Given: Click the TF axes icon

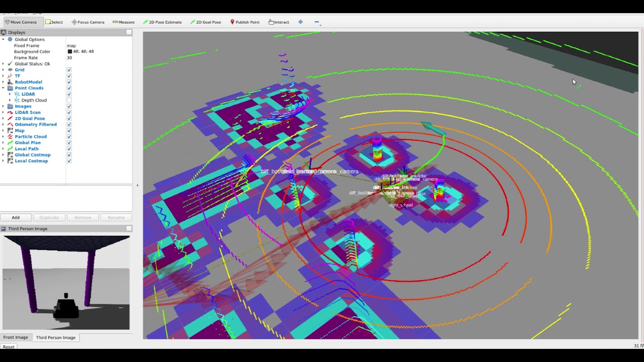Looking at the screenshot, I should 10,76.
